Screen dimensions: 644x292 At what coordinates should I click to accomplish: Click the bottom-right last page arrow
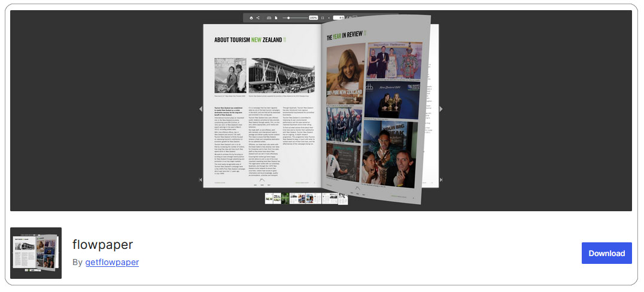click(441, 180)
